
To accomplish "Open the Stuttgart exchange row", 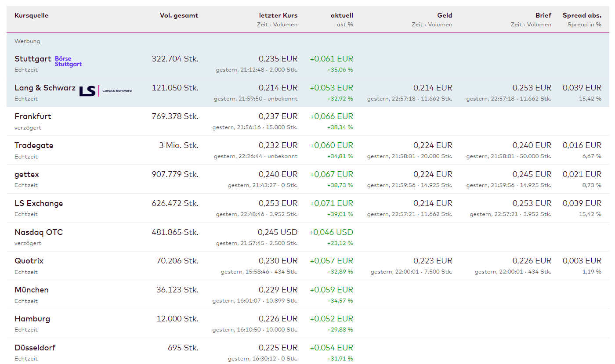I will click(x=307, y=64).
